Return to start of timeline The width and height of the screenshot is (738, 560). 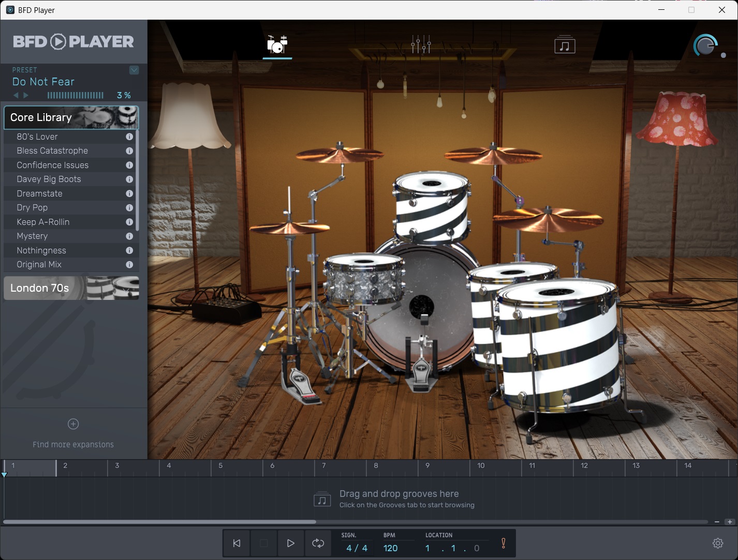237,543
